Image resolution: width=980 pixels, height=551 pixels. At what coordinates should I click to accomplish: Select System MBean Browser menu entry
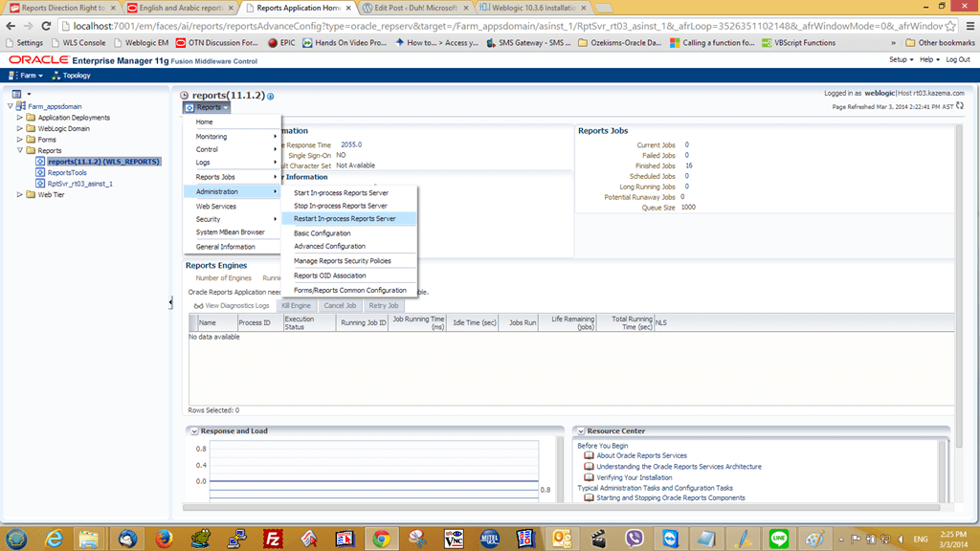coord(232,231)
